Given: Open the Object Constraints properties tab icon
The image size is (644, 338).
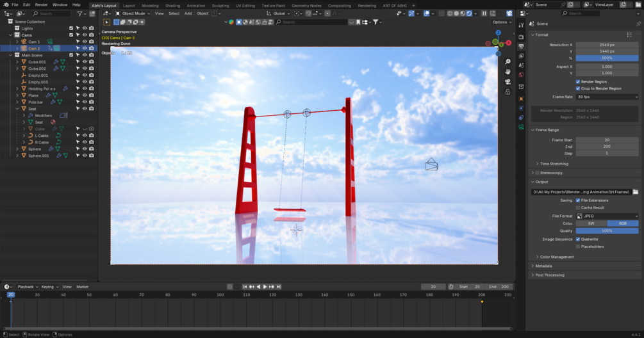Looking at the screenshot, I should click(x=521, y=118).
